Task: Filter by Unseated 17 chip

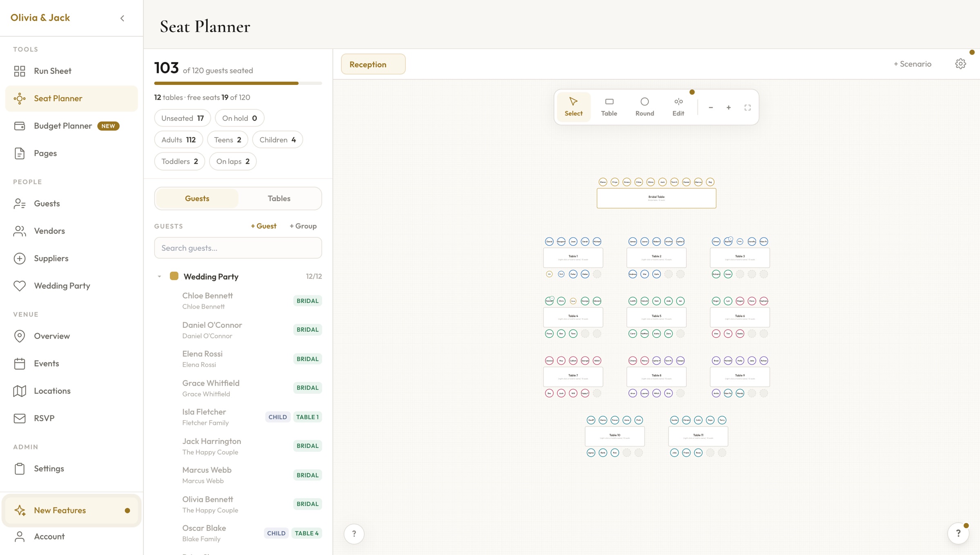Action: (x=182, y=118)
